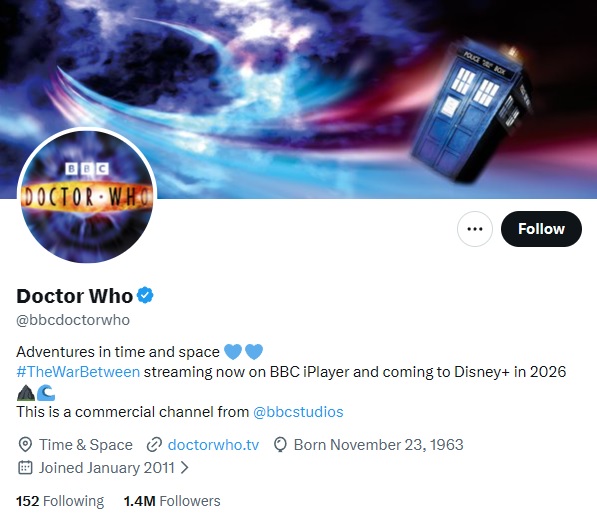The image size is (597, 518).
Task: Click the blue verified checkmark badge
Action: (x=145, y=295)
